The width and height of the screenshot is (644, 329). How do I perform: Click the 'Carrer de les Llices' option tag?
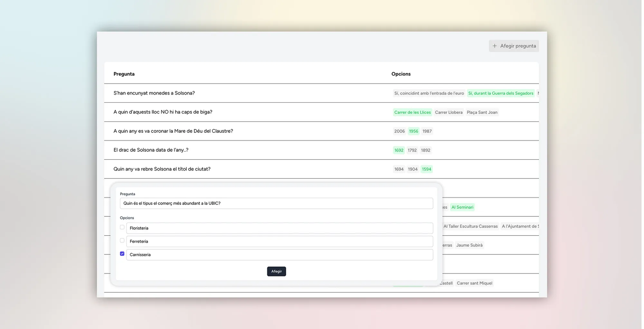[x=412, y=112]
